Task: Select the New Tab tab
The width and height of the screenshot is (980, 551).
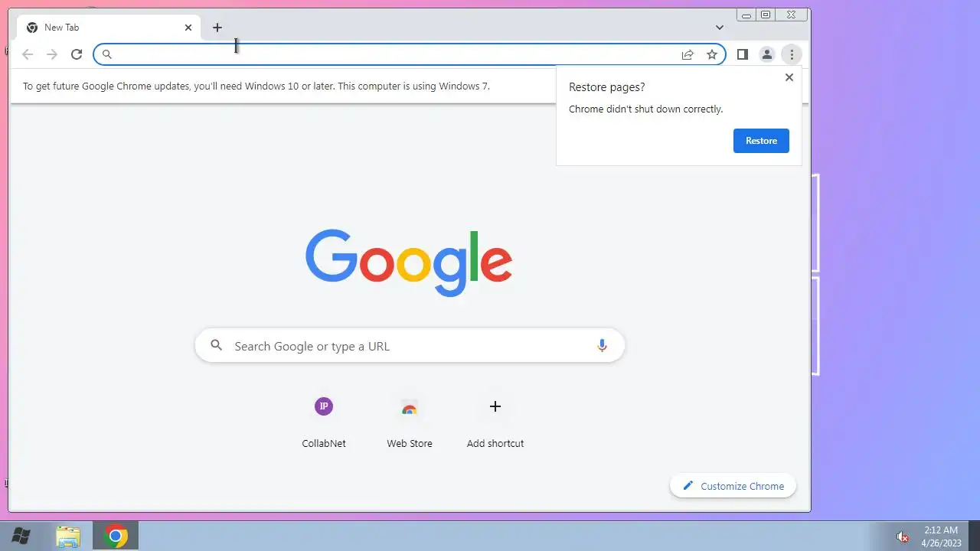Action: pos(109,28)
